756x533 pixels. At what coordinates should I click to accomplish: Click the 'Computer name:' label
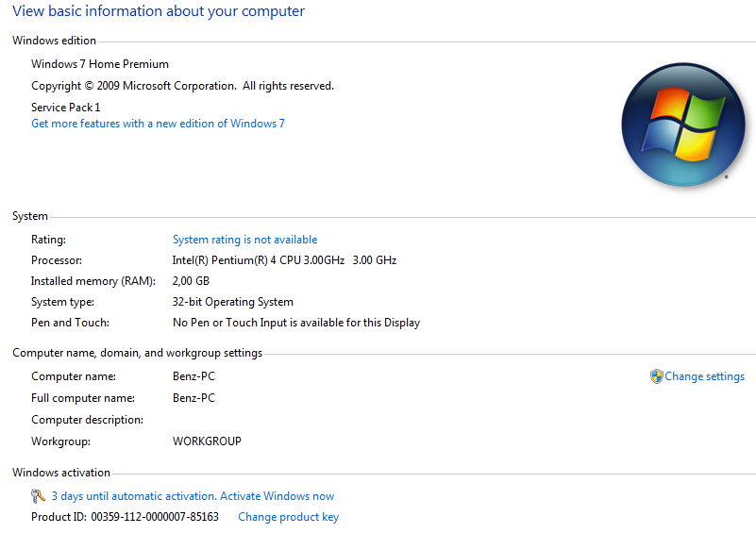click(x=74, y=376)
